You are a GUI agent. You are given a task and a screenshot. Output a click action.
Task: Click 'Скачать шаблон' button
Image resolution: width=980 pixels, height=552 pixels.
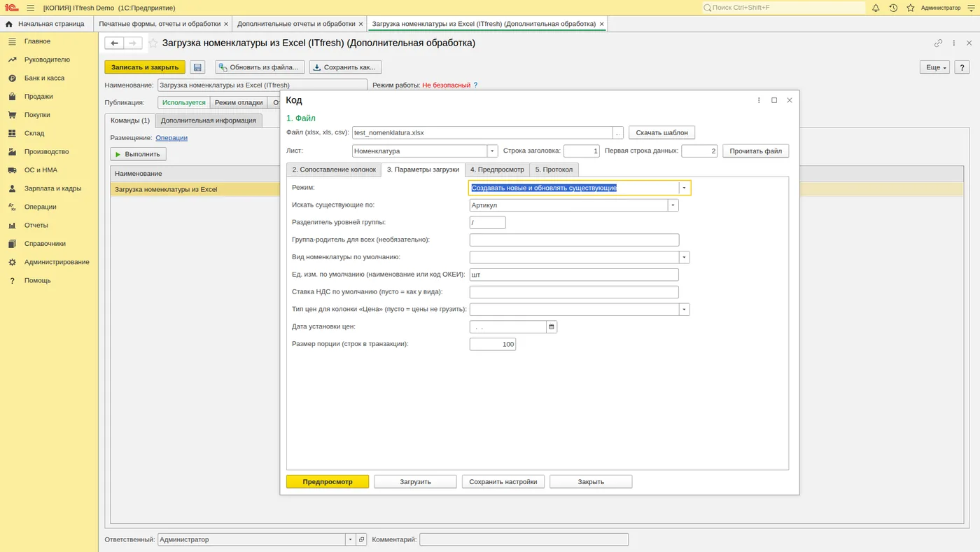point(662,132)
